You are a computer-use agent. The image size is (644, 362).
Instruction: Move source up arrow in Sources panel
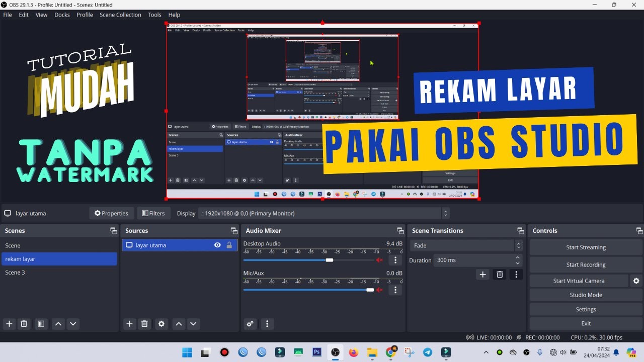coord(179,324)
